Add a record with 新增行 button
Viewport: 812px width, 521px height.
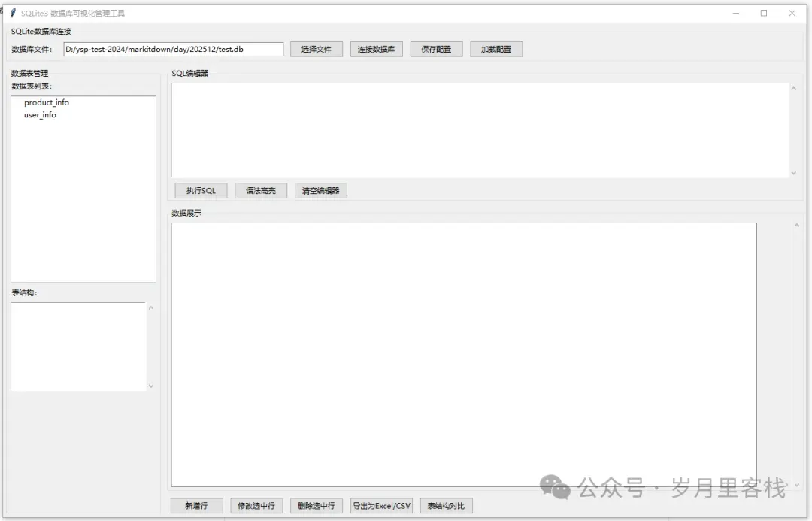pos(197,506)
